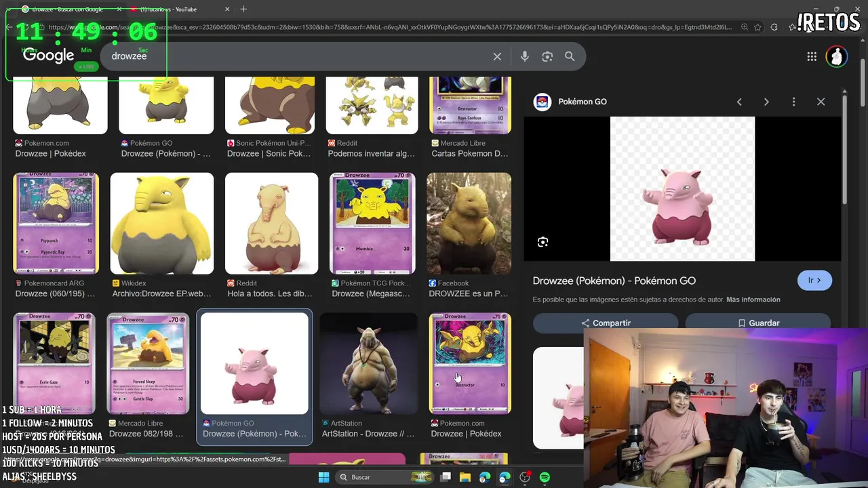Open more options in preview panel
This screenshot has width=868, height=488.
[793, 102]
